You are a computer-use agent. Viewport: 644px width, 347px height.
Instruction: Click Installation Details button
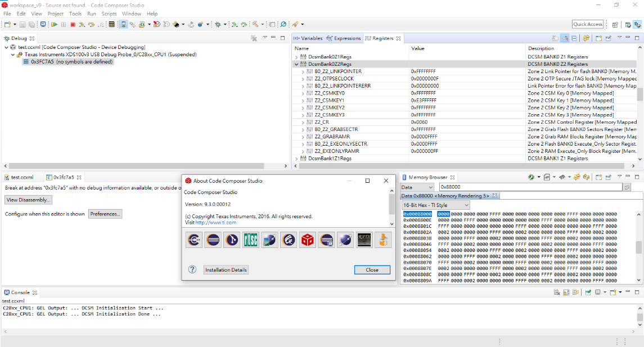(x=226, y=270)
